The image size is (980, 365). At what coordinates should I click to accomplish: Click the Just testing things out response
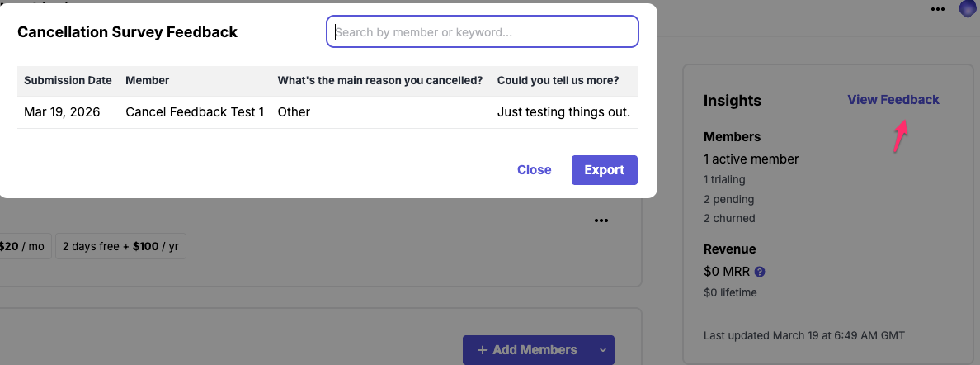tap(563, 112)
